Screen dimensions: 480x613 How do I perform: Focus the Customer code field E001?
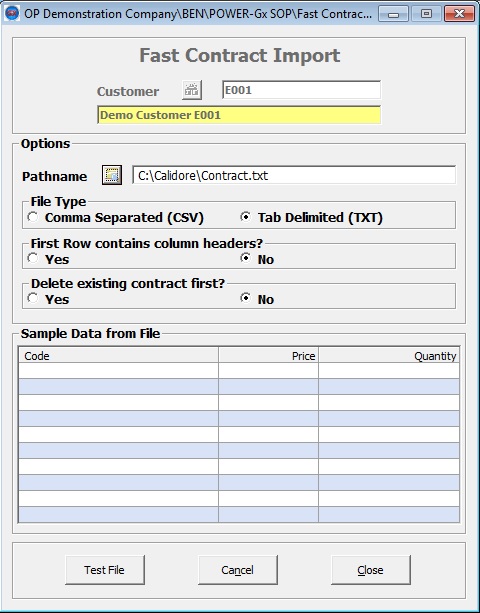pyautogui.click(x=301, y=90)
